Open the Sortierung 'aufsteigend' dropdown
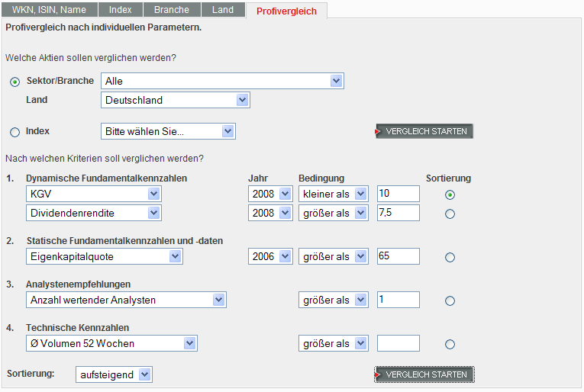 114,374
